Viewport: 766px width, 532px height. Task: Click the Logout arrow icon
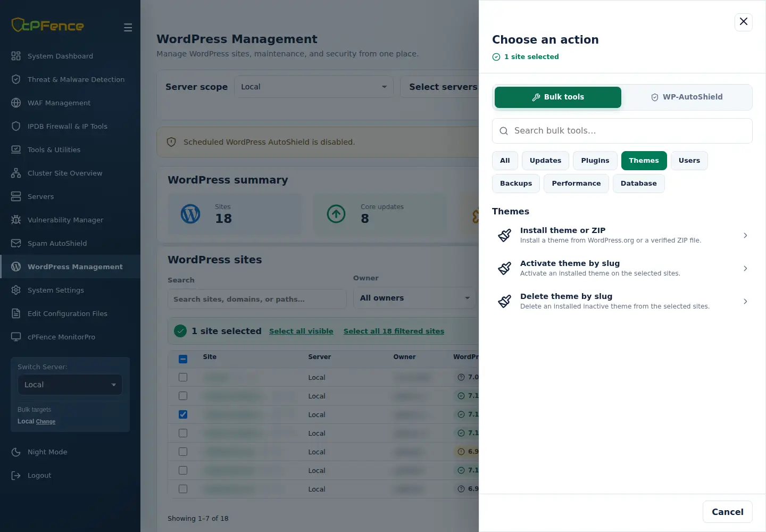16,475
